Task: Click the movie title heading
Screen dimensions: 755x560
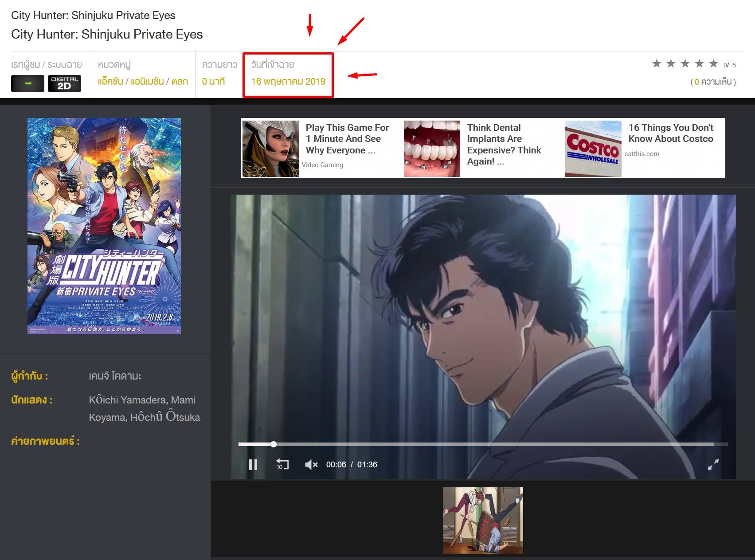Action: click(107, 34)
